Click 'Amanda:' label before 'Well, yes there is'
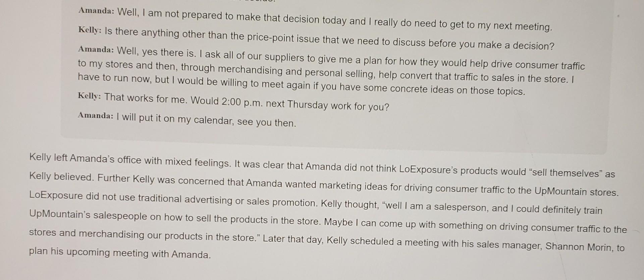The height and width of the screenshot is (280, 644). [96, 50]
